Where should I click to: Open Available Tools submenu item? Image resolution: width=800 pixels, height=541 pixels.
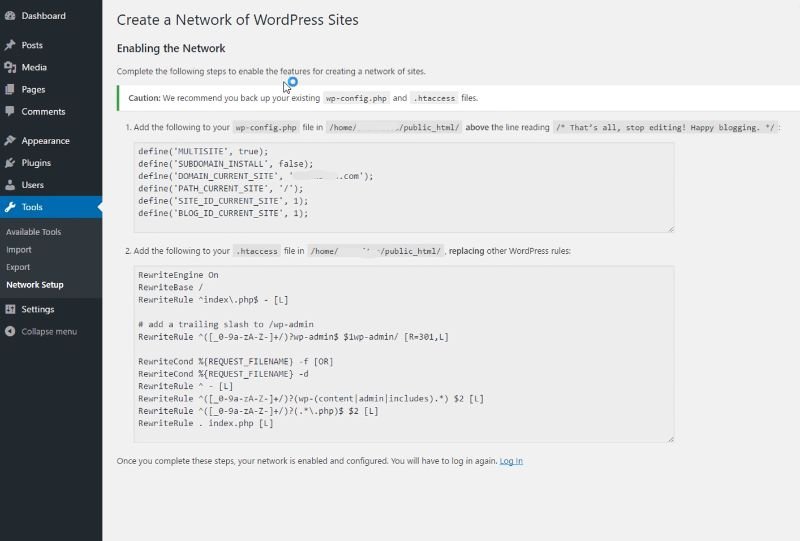pyautogui.click(x=34, y=232)
